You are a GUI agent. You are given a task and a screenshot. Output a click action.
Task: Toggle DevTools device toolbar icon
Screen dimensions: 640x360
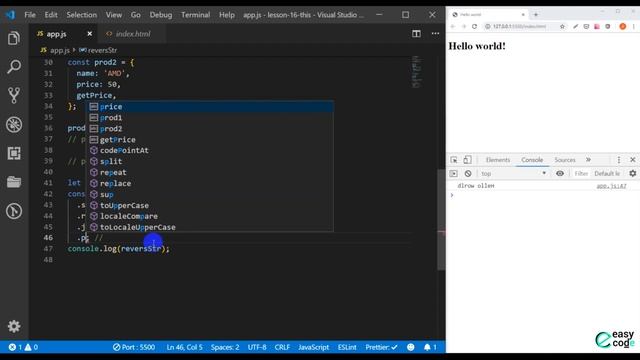467,160
